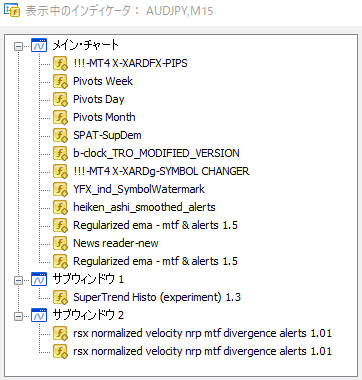Select the サブウィンドウ 1 group label
This screenshot has width=362, height=380.
point(88,279)
